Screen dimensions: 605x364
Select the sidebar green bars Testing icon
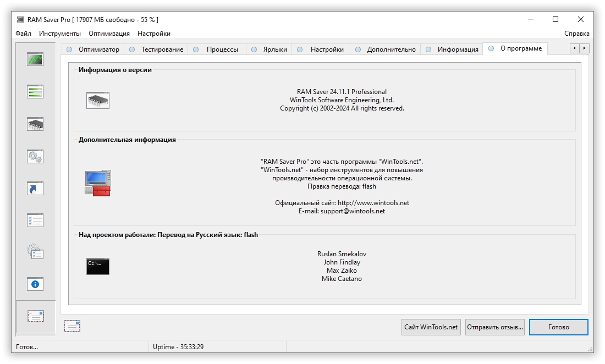click(x=35, y=91)
